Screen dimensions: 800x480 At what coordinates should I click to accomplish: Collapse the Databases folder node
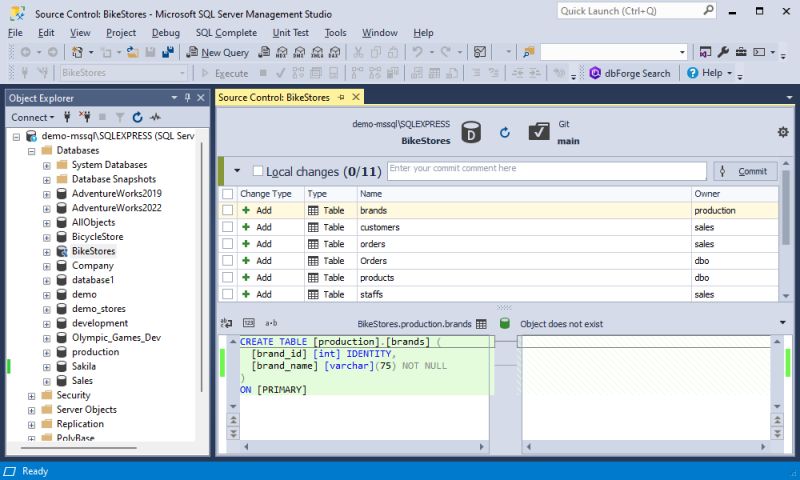[31, 151]
